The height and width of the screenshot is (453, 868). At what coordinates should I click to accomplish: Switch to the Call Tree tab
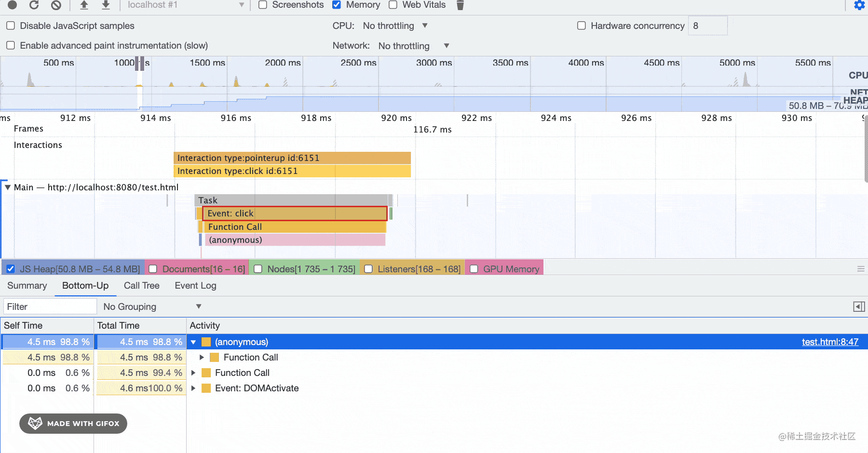pyautogui.click(x=141, y=285)
